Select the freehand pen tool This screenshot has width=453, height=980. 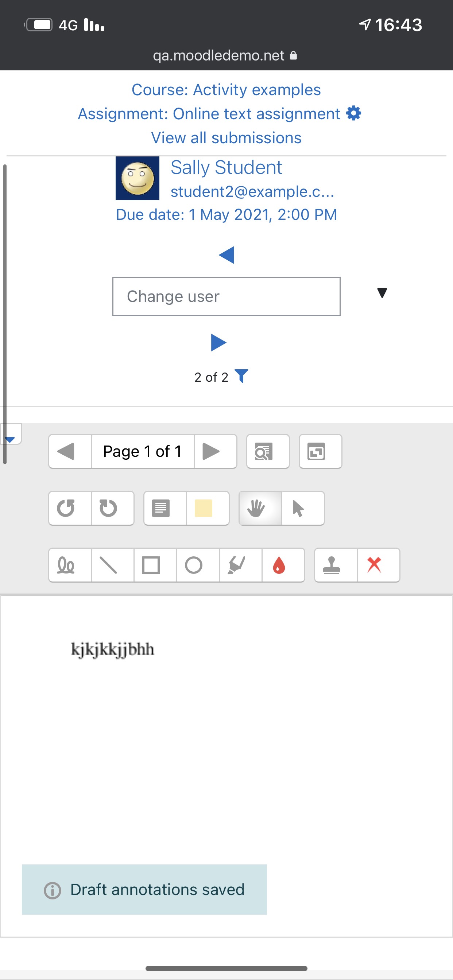pyautogui.click(x=70, y=565)
